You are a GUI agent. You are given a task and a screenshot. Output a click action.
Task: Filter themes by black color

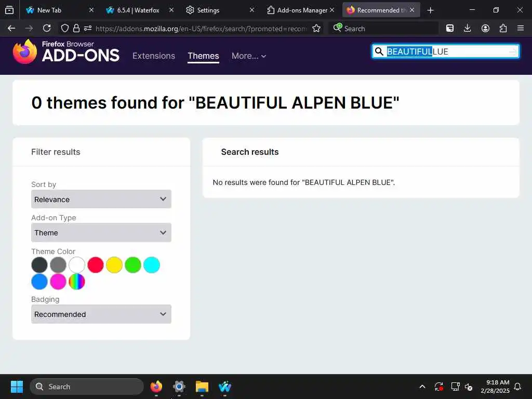click(39, 264)
